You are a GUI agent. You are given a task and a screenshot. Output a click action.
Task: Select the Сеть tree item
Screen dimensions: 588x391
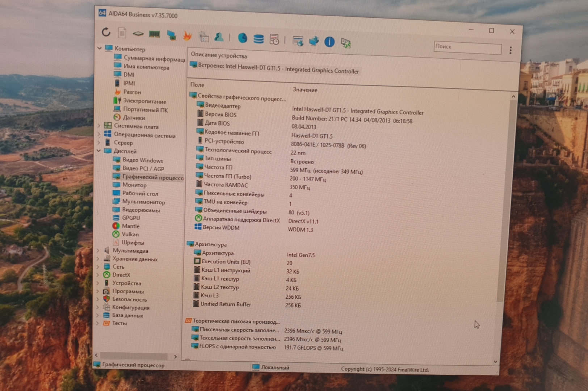[113, 266]
